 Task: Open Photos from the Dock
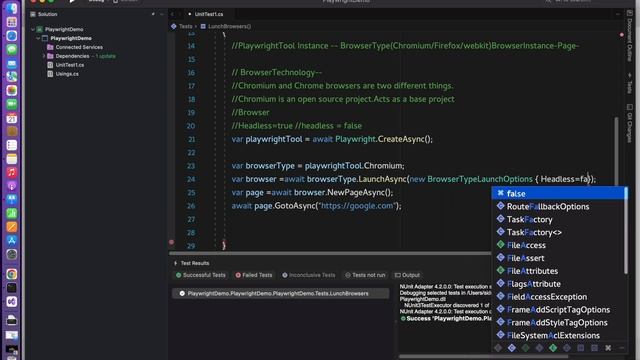[x=11, y=91]
